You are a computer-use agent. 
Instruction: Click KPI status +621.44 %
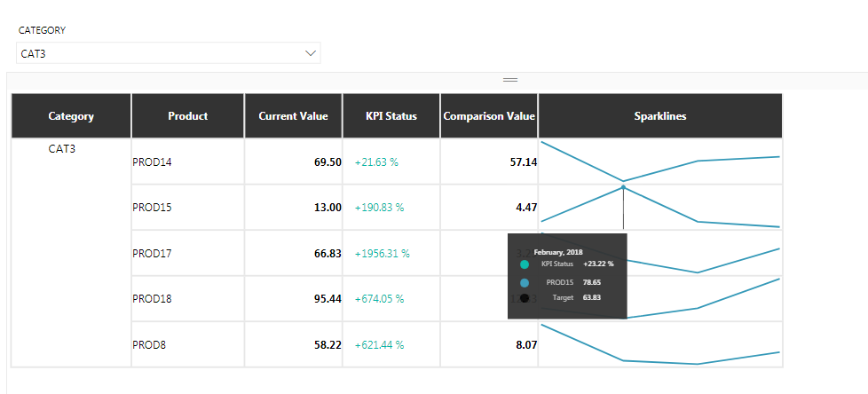379,344
